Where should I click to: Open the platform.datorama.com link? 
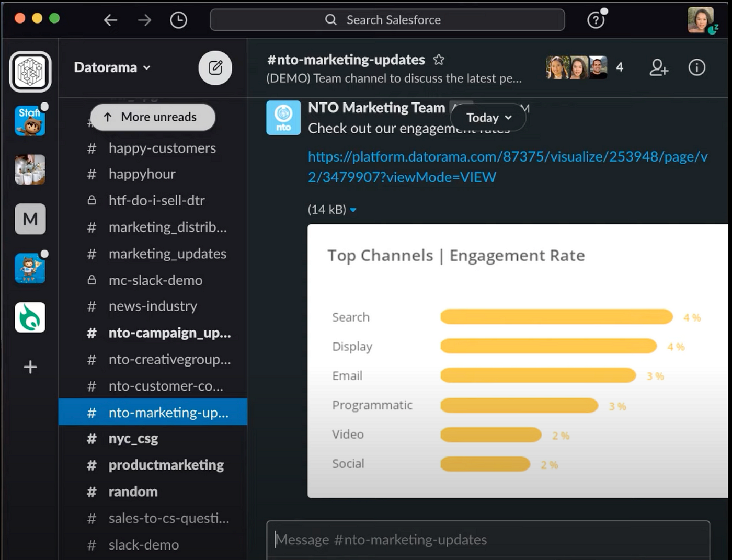(x=508, y=167)
